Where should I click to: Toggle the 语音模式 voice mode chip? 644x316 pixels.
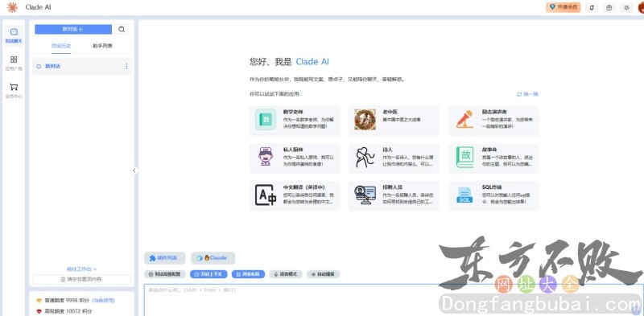pos(286,274)
